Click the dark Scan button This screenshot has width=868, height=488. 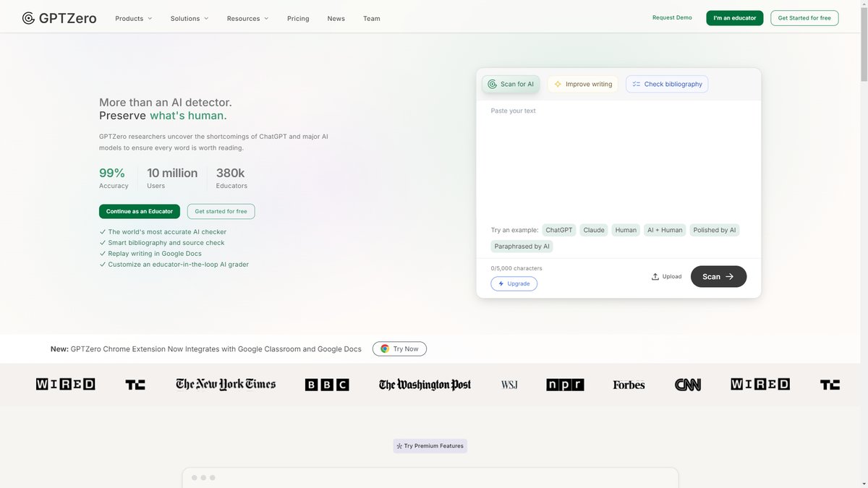718,277
